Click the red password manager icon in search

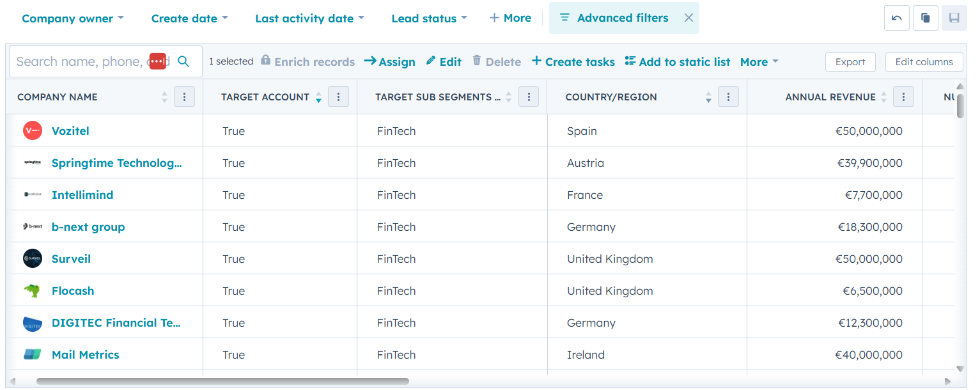pyautogui.click(x=157, y=61)
